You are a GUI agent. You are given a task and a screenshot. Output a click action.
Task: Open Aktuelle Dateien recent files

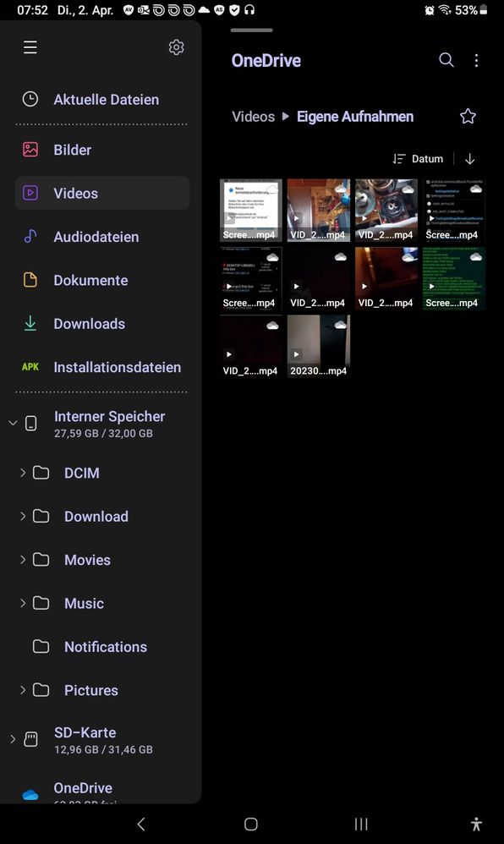coord(102,100)
